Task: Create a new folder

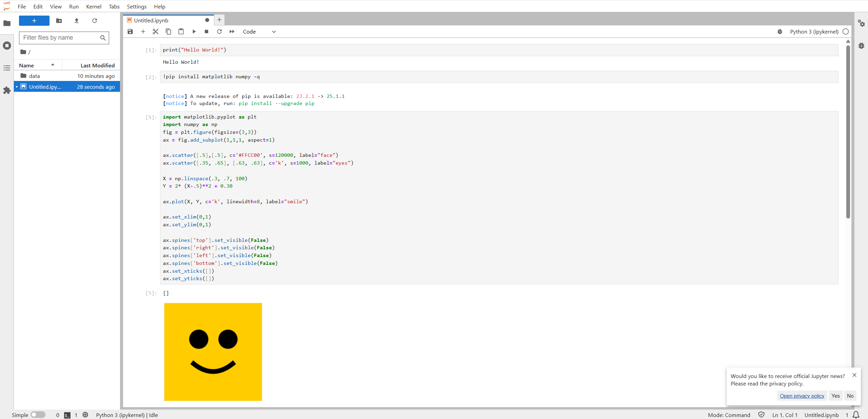Action: [59, 21]
